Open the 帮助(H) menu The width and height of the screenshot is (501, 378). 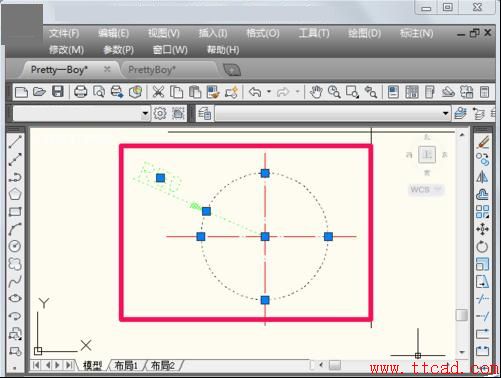tap(223, 50)
